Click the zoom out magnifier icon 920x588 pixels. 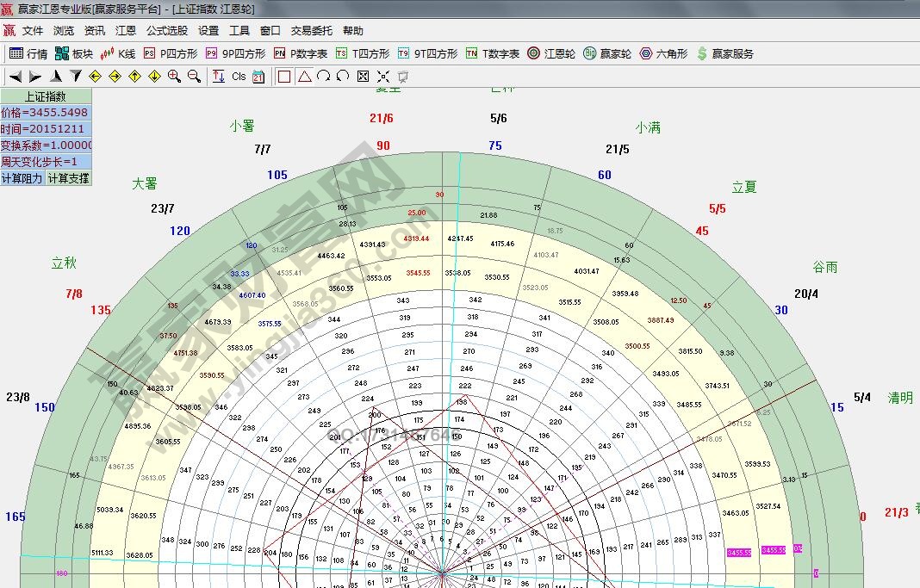click(x=194, y=77)
